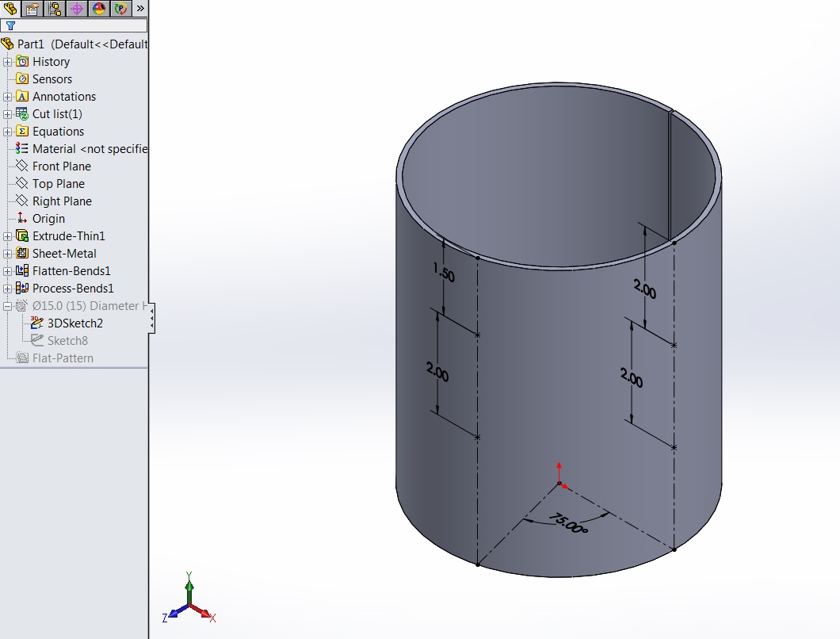840x639 pixels.
Task: Select the Origin in feature tree
Action: click(x=48, y=219)
